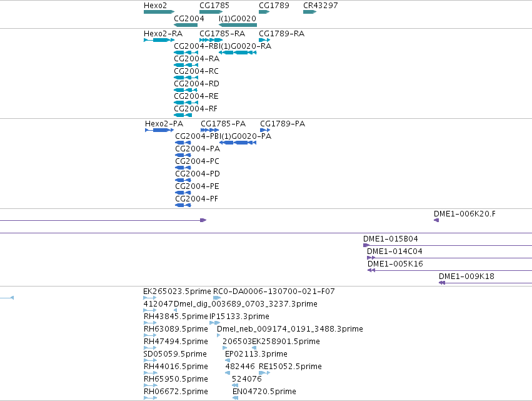Click the IP15133.3prime EST glyph
The image size is (532, 401).
tap(215, 323)
